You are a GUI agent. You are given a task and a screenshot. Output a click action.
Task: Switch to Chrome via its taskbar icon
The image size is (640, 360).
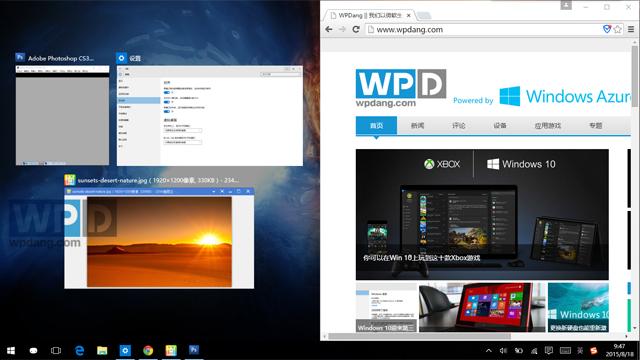pyautogui.click(x=148, y=351)
